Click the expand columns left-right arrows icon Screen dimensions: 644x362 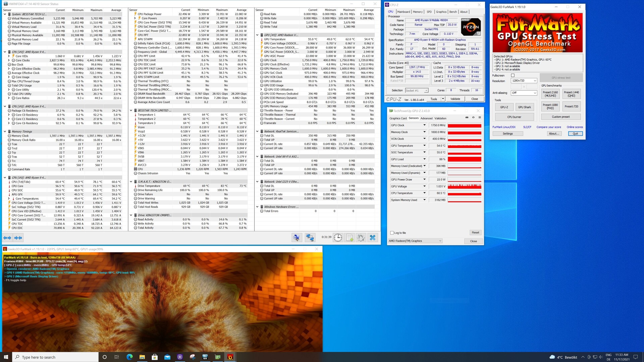(x=7, y=238)
